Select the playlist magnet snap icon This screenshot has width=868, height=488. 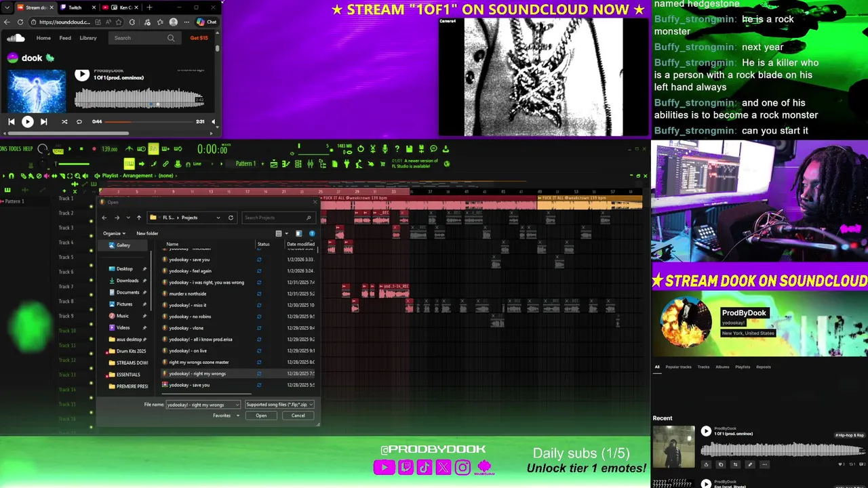12,176
